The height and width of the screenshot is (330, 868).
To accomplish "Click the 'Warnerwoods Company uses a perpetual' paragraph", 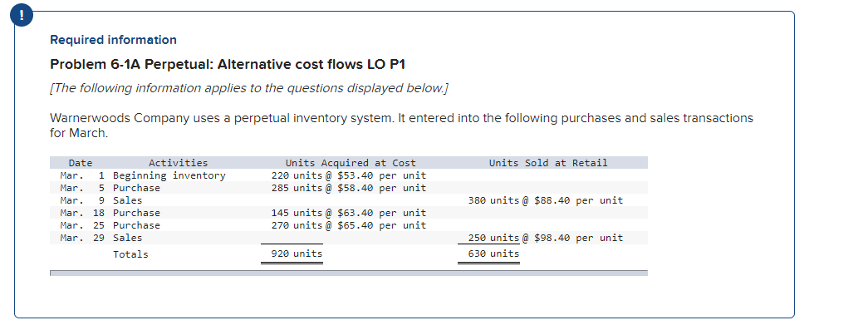I will pyautogui.click(x=401, y=126).
